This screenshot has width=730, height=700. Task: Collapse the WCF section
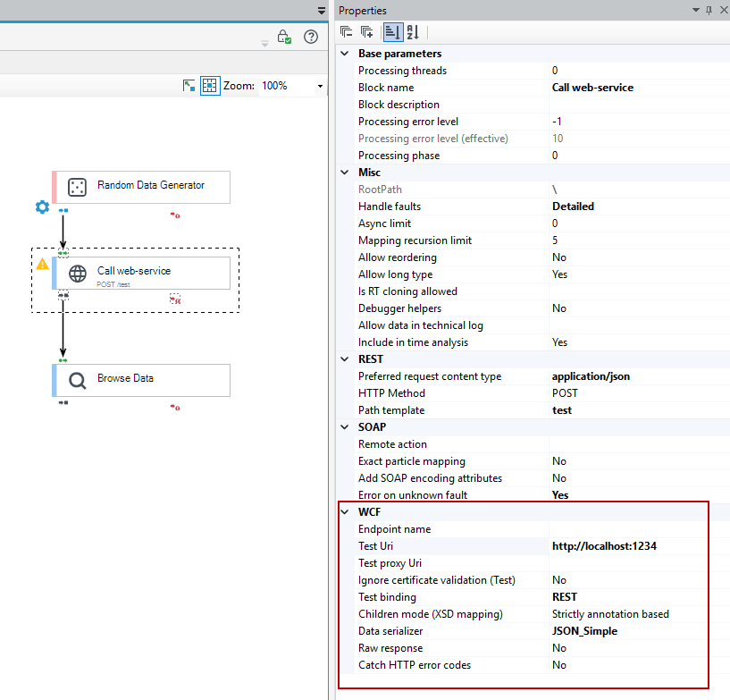(345, 512)
